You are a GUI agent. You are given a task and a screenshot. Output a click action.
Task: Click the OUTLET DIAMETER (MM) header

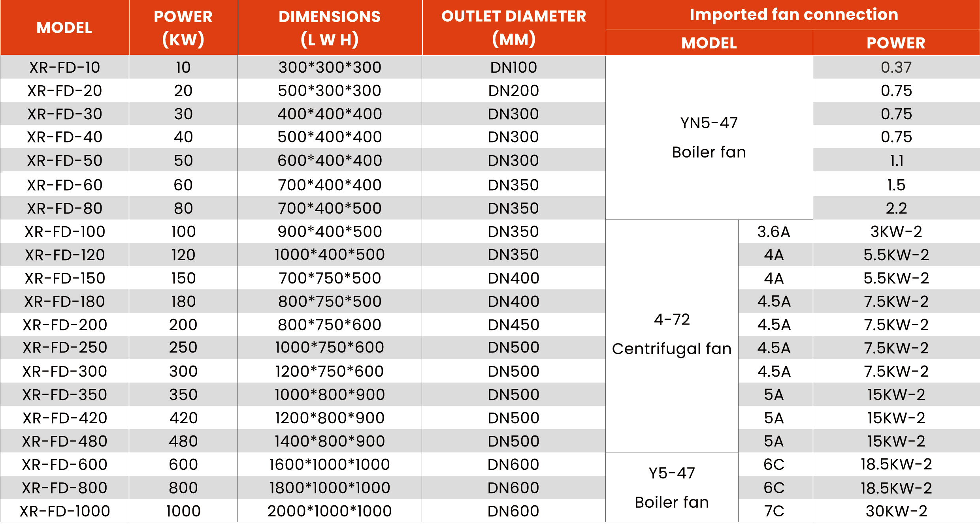click(x=513, y=28)
